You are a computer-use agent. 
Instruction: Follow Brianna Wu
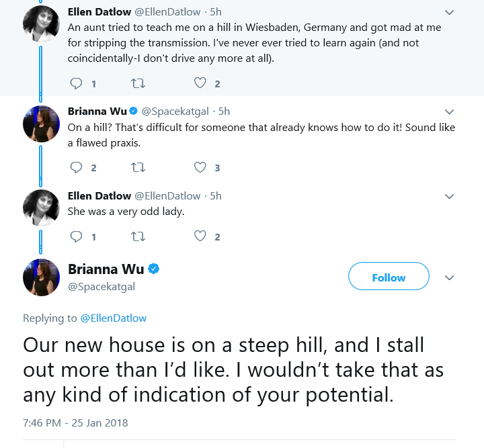[x=389, y=276]
